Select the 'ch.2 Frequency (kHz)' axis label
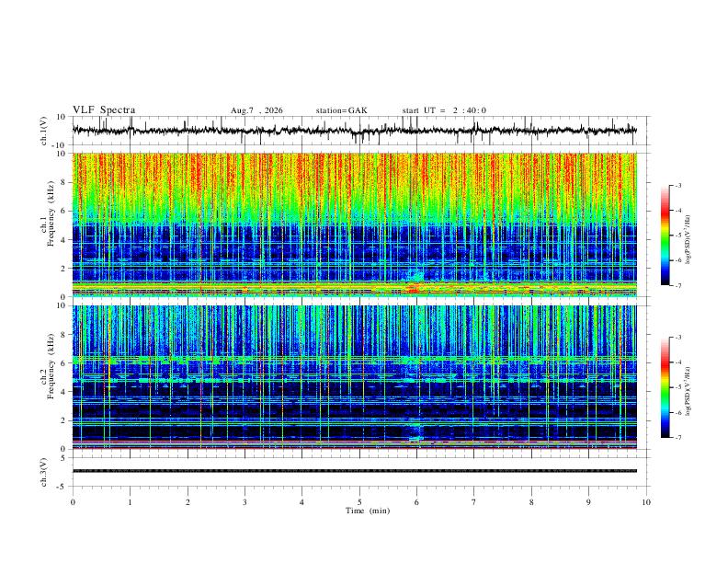This screenshot has width=728, height=563. click(46, 366)
